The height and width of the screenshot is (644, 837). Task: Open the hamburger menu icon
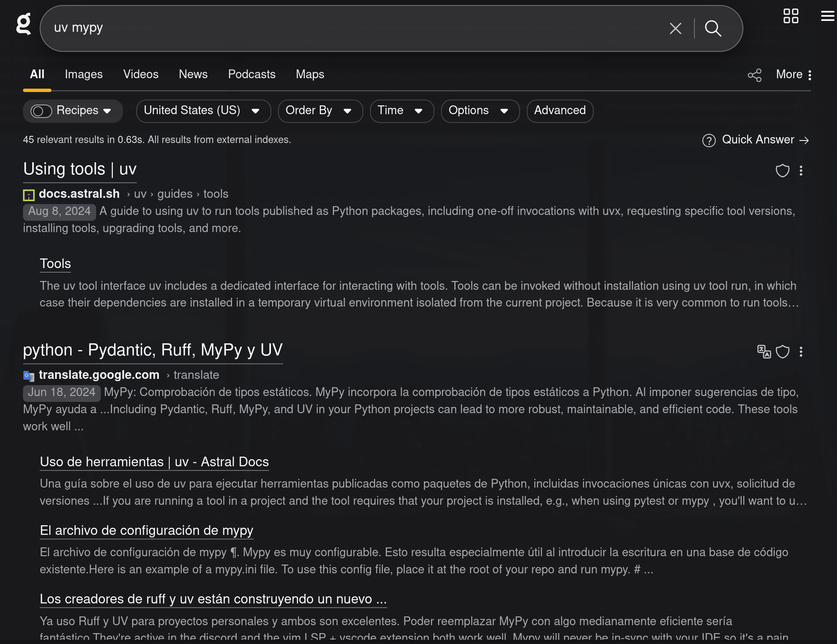pyautogui.click(x=827, y=16)
